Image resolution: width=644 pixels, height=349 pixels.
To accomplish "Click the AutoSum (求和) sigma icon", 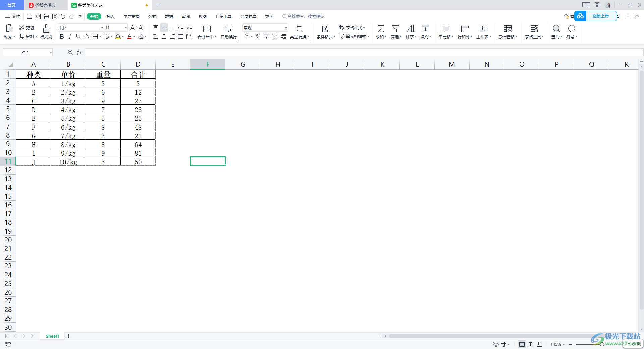I will pos(381,29).
